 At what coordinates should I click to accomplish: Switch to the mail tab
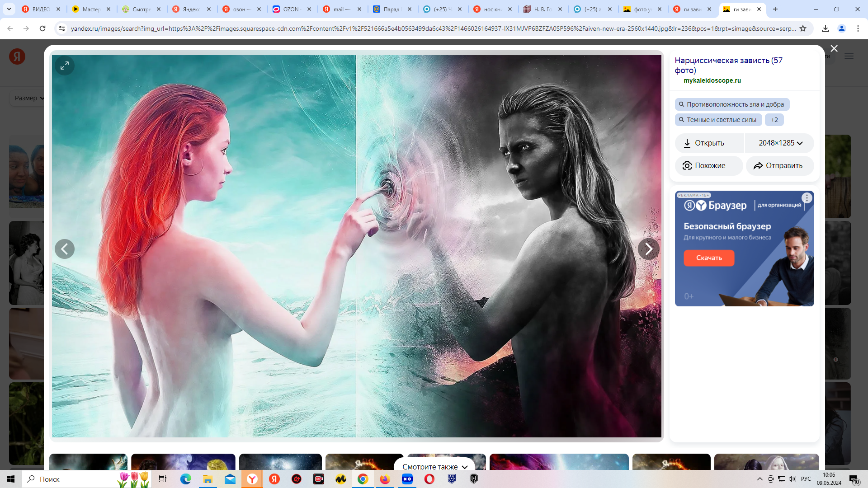tap(343, 9)
